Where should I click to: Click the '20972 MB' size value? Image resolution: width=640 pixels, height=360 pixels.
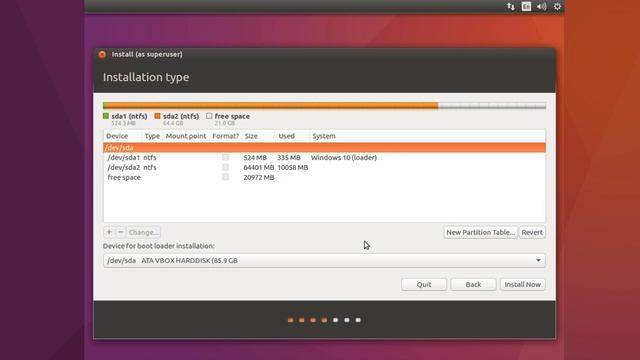pyautogui.click(x=259, y=177)
